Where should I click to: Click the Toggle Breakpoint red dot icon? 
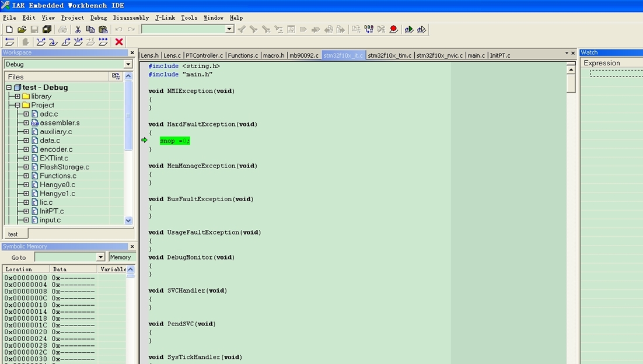tap(394, 30)
